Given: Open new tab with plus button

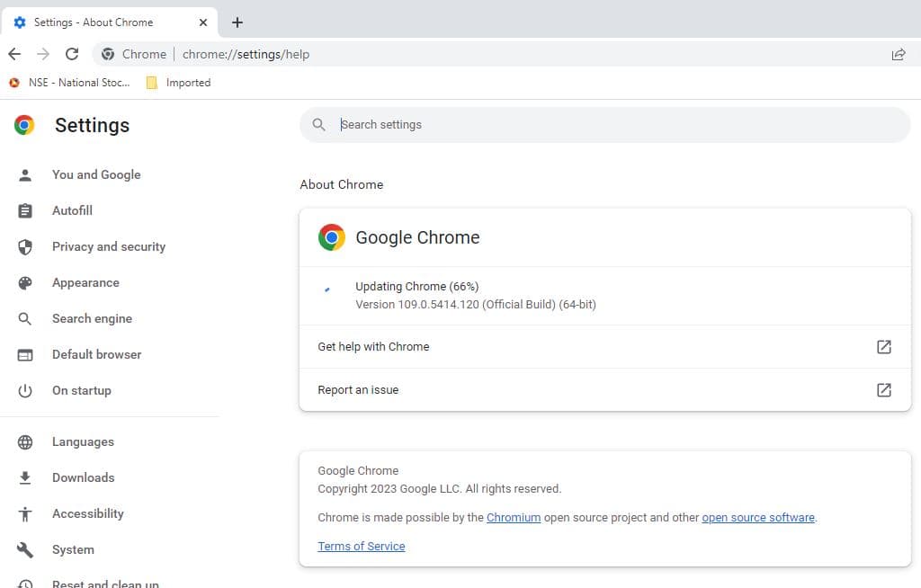Looking at the screenshot, I should click(x=237, y=22).
